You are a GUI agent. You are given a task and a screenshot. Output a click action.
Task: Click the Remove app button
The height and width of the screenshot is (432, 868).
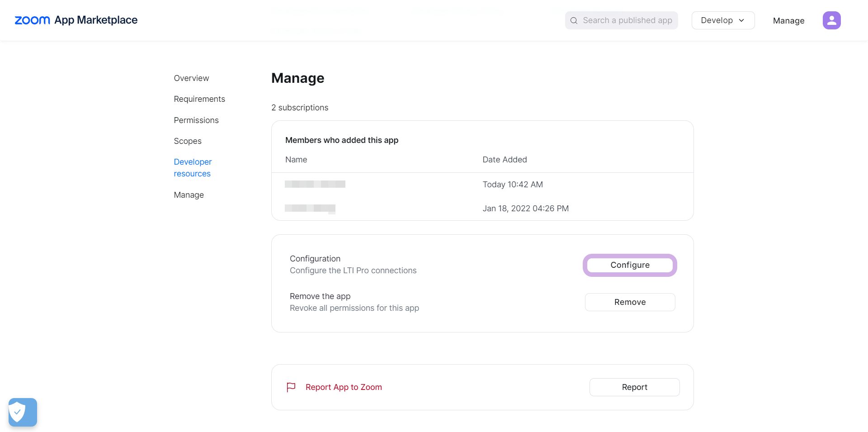(x=630, y=302)
